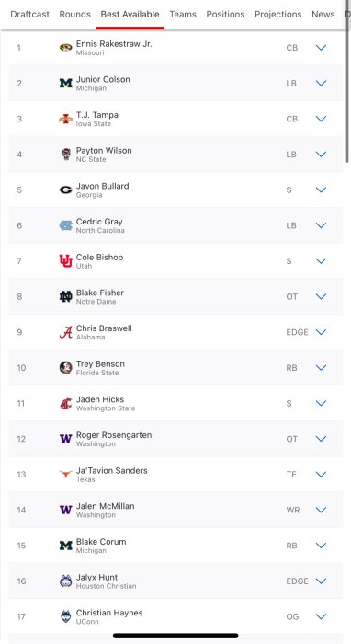The width and height of the screenshot is (351, 644).
Task: Switch to the Draftcast tab
Action: (30, 15)
